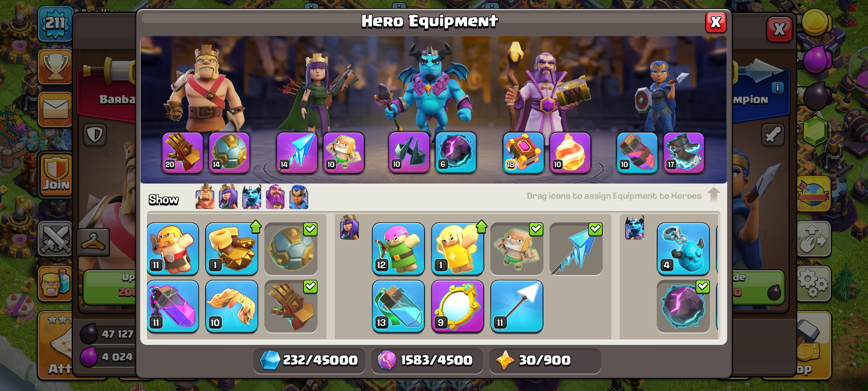Choose the Archer Puppet equipment level 12
868x391 pixels.
pos(398,248)
